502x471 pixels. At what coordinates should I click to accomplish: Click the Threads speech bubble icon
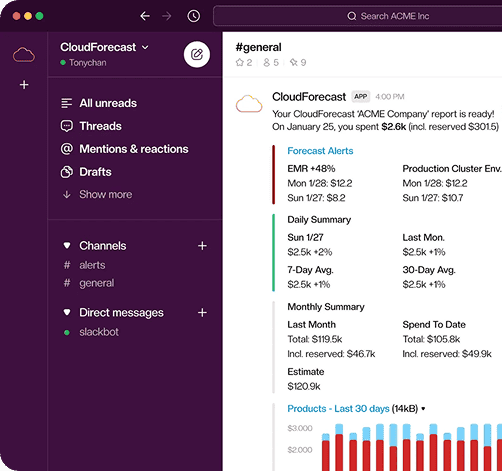(x=67, y=126)
